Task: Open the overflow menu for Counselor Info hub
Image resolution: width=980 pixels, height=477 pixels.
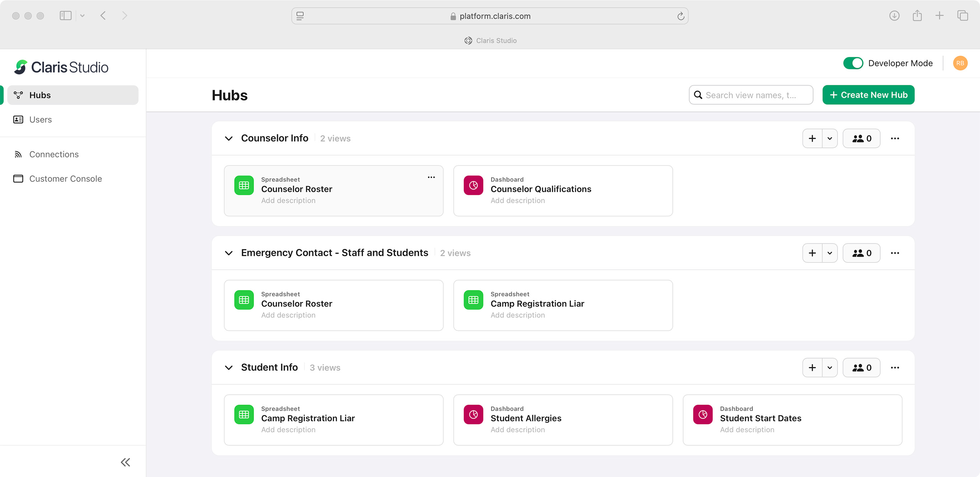Action: (x=895, y=138)
